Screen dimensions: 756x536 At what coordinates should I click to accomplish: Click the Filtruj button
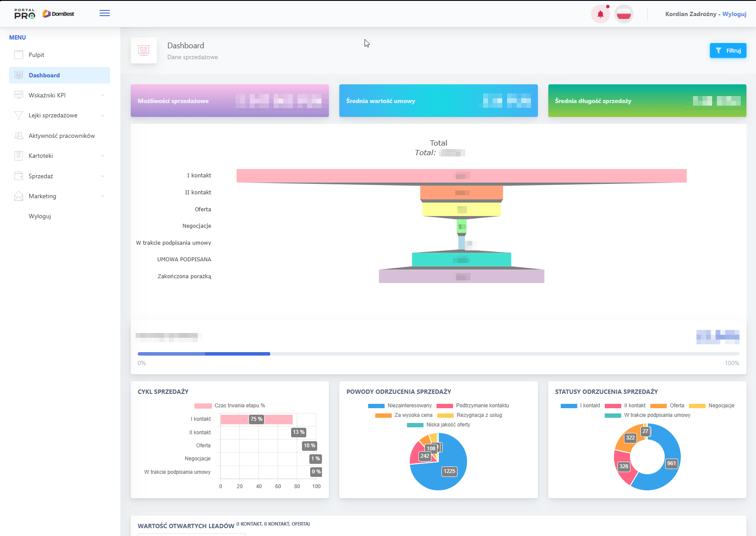point(728,50)
